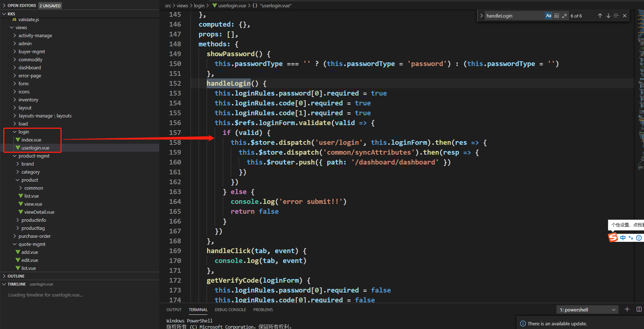
Task: Click line number 157 in the gutter
Action: [x=175, y=132]
